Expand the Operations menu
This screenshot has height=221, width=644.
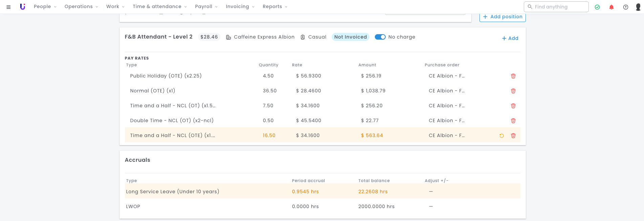click(81, 6)
